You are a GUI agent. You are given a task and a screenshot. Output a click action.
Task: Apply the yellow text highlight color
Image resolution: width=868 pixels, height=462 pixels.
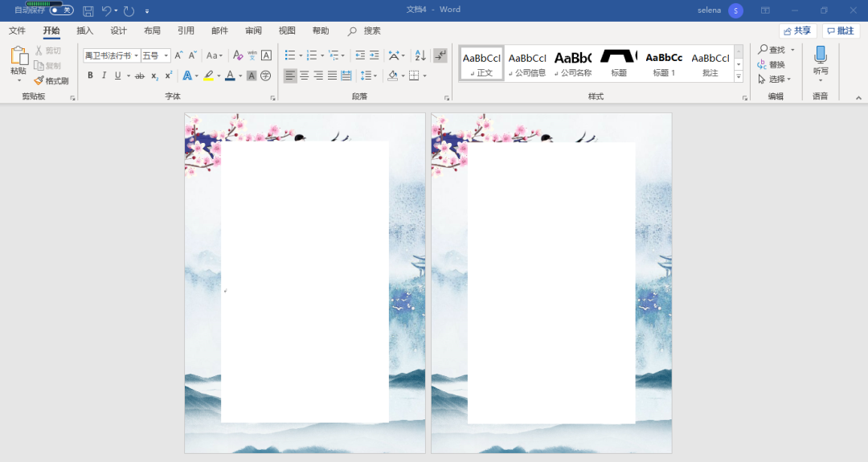(209, 76)
